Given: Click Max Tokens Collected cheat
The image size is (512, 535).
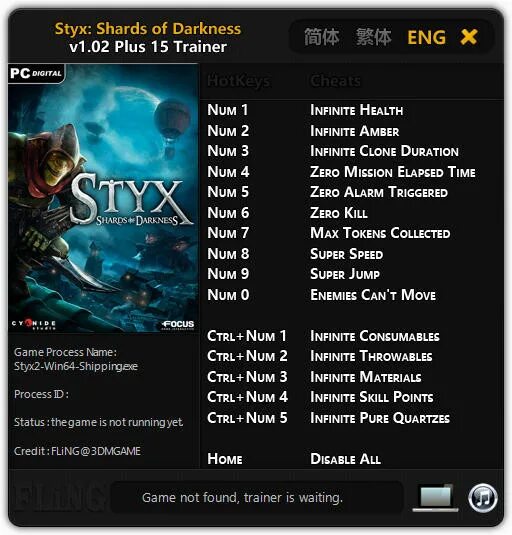Looking at the screenshot, I should [x=380, y=233].
